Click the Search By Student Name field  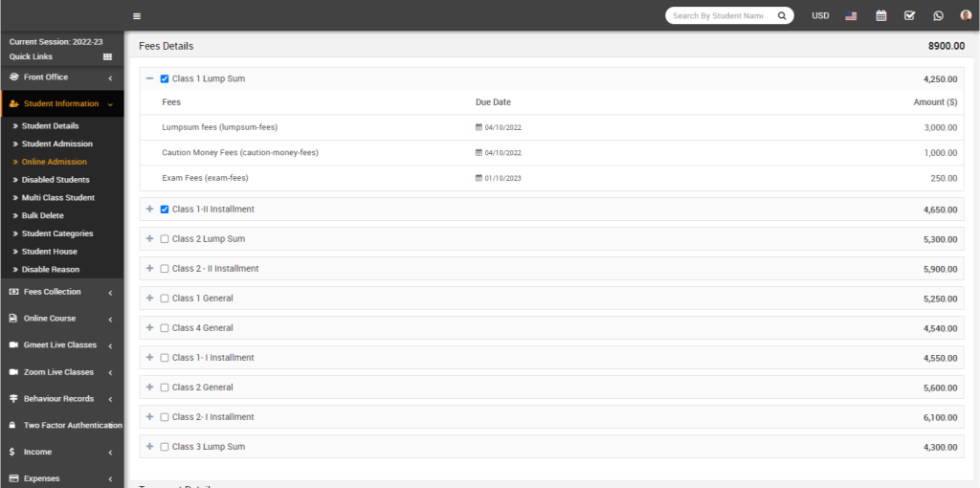pos(720,16)
